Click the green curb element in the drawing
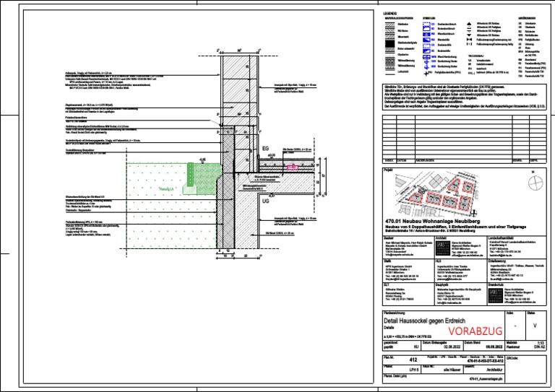Viewport: 555px width, 392px height. point(191,174)
